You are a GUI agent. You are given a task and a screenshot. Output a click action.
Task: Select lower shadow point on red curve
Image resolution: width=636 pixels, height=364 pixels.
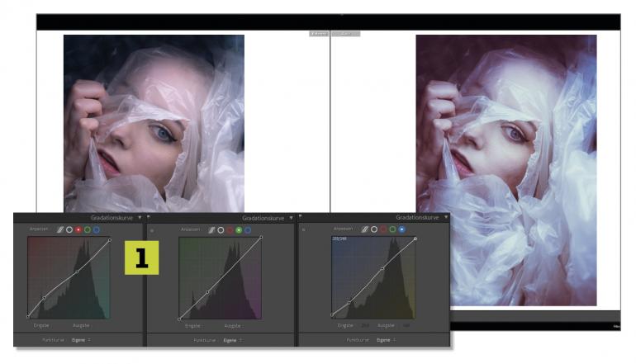coord(45,298)
